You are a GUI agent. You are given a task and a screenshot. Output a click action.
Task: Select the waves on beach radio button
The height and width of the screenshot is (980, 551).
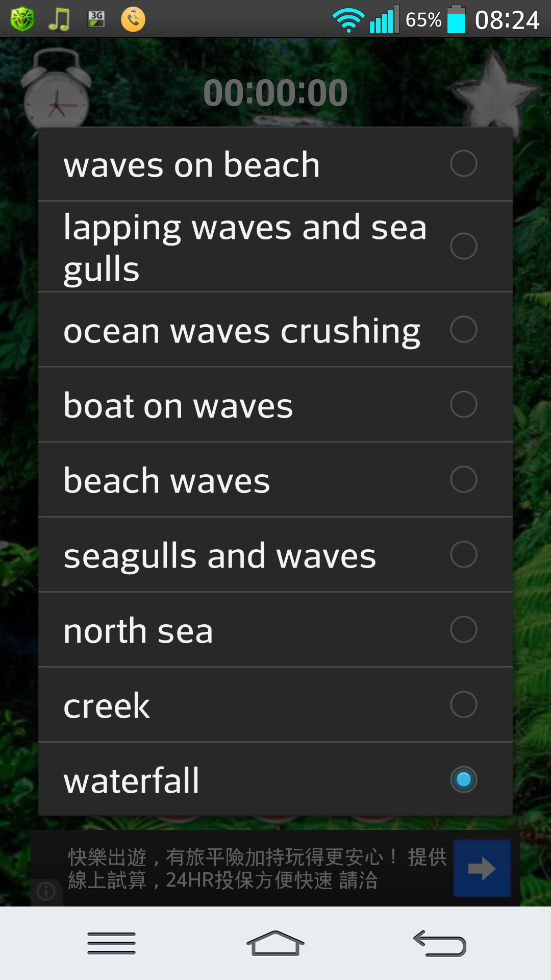(463, 164)
